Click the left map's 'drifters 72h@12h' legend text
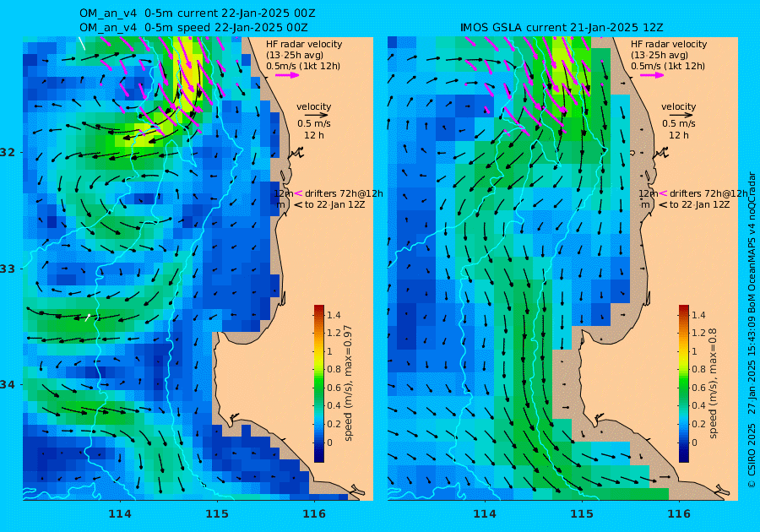Screen dimensions: 760x532 point(344,193)
